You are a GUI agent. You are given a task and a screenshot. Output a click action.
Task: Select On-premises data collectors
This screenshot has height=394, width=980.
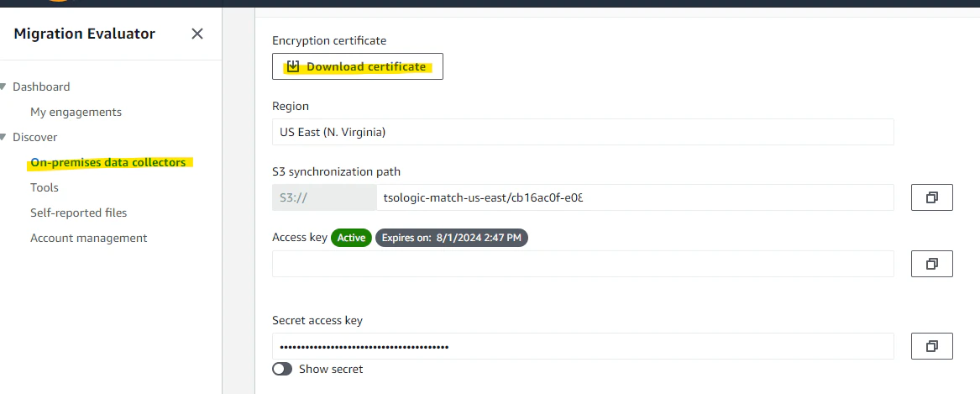pyautogui.click(x=108, y=163)
